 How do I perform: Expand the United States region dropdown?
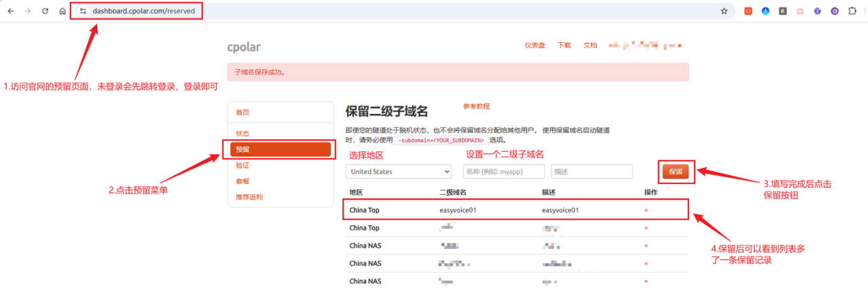[x=399, y=172]
